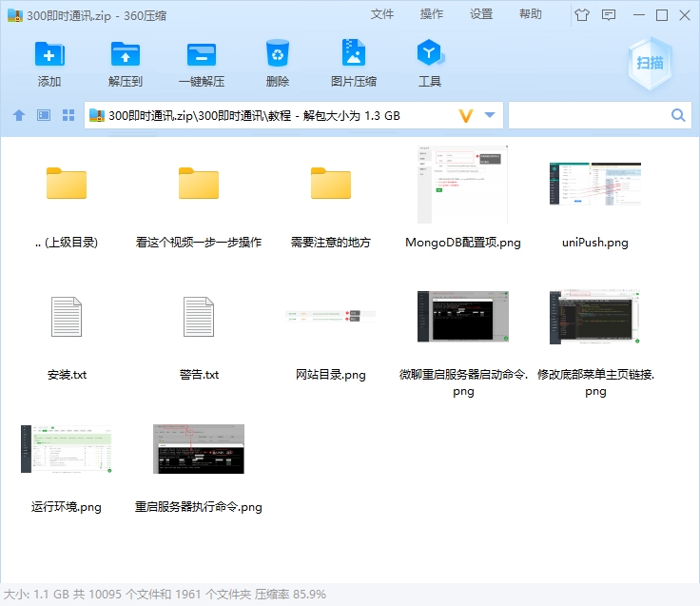This screenshot has width=700, height=606.
Task: Click the orange V chevron in the address bar
Action: click(466, 115)
